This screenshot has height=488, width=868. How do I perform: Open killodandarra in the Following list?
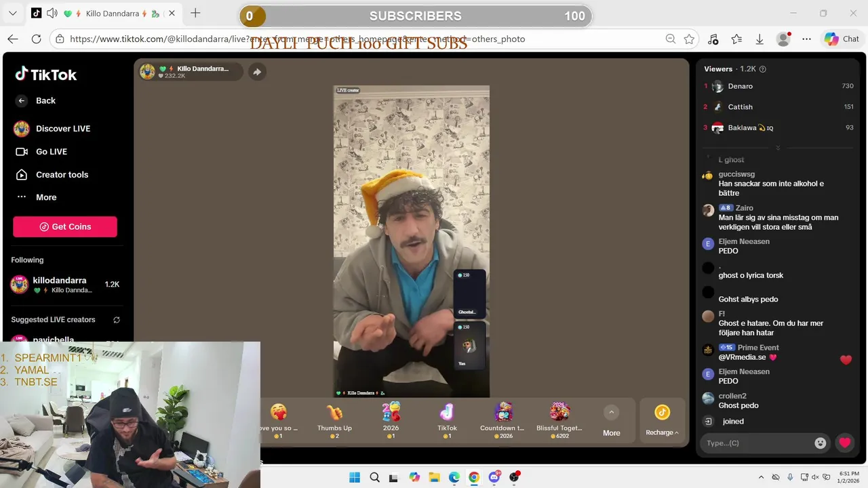click(x=65, y=285)
